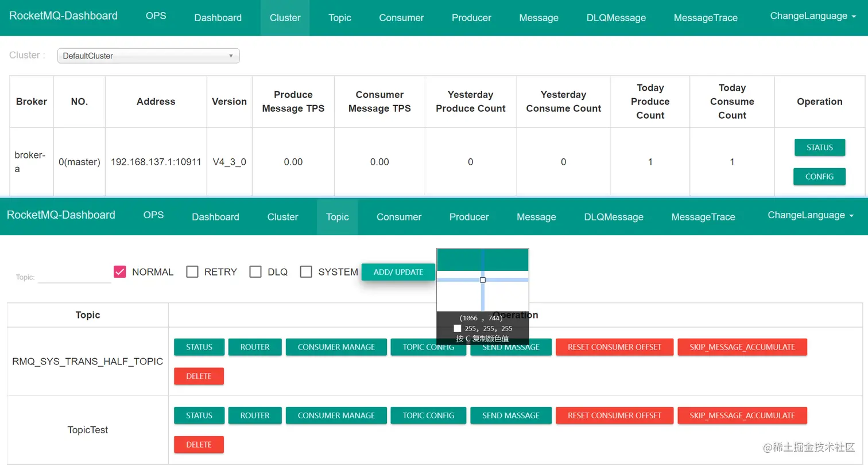Click CONSUMER MANAGE for RMQ_SYS_TRANS_HALF_TOPIC
The height and width of the screenshot is (466, 868).
tap(336, 347)
